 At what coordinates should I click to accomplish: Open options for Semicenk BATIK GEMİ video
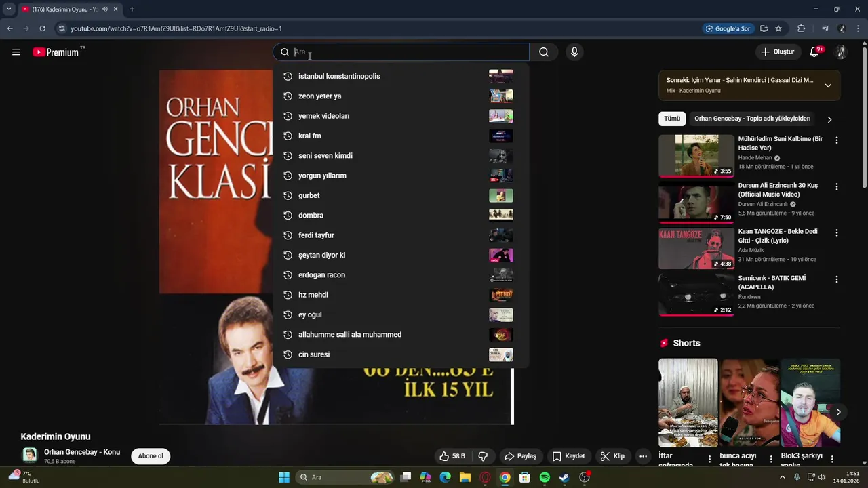point(836,279)
